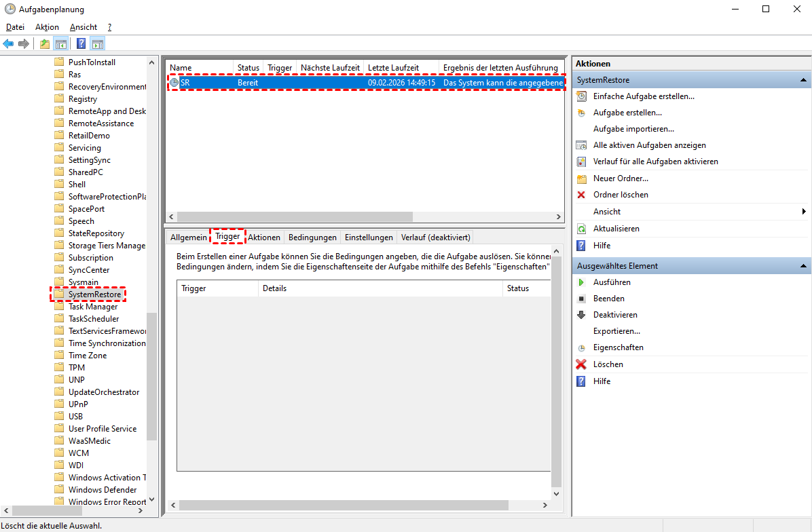Select the TaskScheduler folder in tree
Image resolution: width=812 pixels, height=532 pixels.
pos(94,319)
